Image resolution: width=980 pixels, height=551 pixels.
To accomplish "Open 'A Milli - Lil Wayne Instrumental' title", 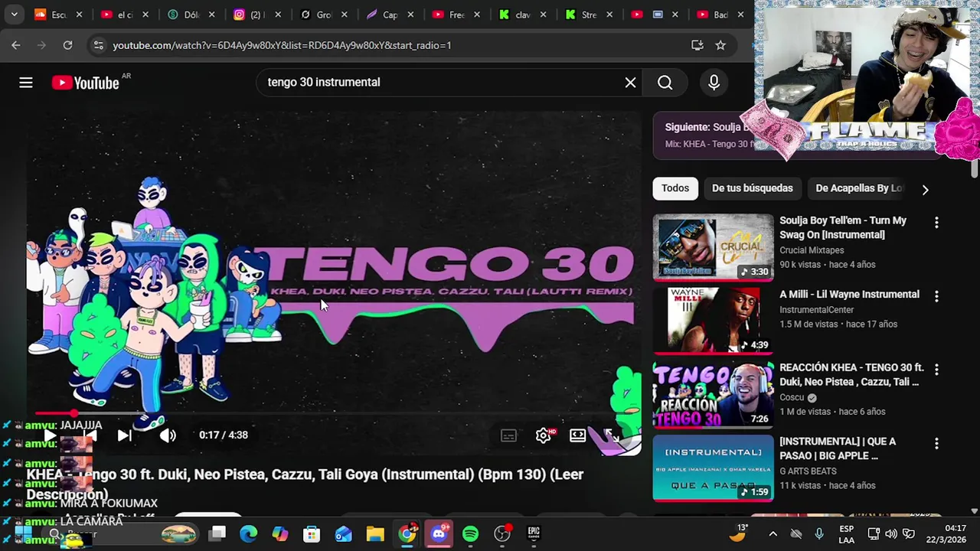I will [x=849, y=294].
